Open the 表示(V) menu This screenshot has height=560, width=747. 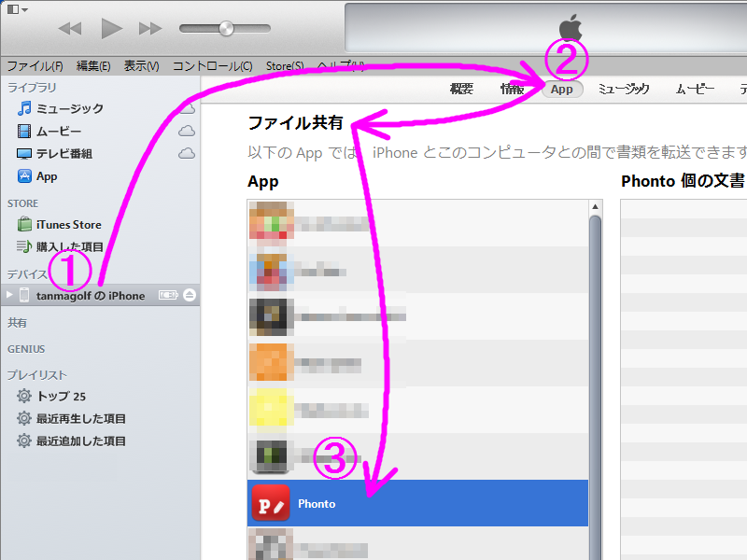point(142,65)
